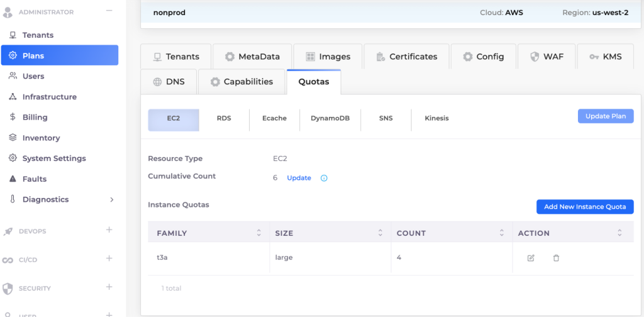Navigate to Infrastructure in sidebar
The image size is (644, 317).
[x=49, y=97]
